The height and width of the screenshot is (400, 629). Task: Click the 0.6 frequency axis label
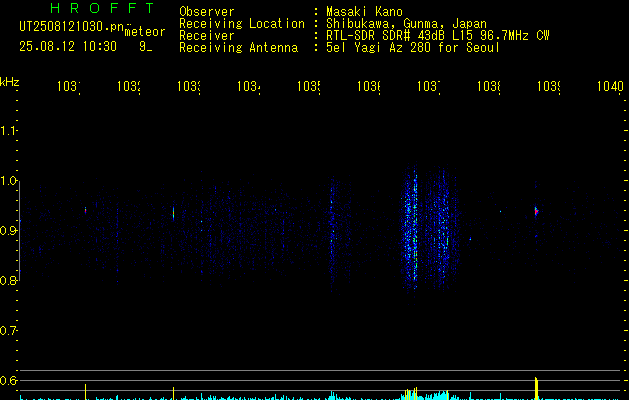tap(8, 380)
